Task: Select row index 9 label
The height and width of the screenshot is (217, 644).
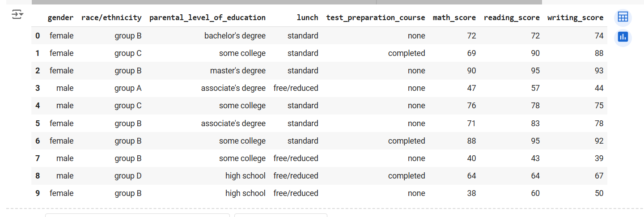Action: click(38, 193)
